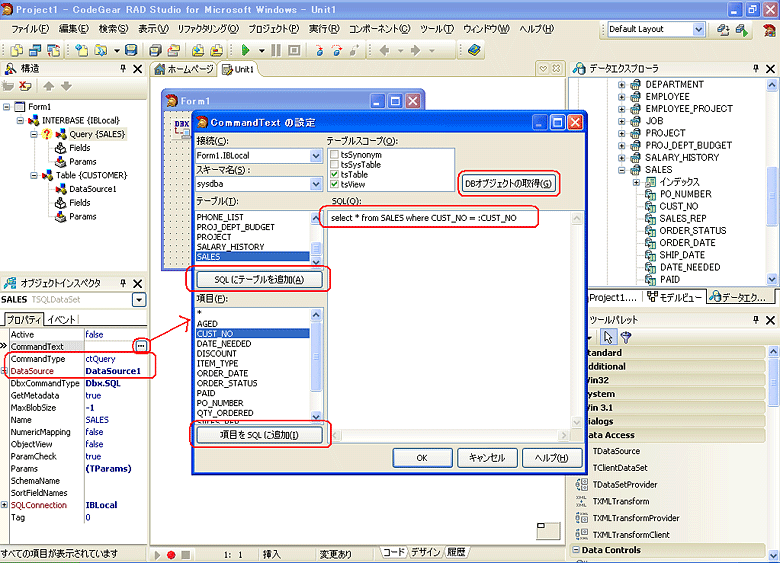Viewport: 780px width, 563px height.
Task: Click the DBオブジェクトの取得(G) button
Action: pos(508,184)
